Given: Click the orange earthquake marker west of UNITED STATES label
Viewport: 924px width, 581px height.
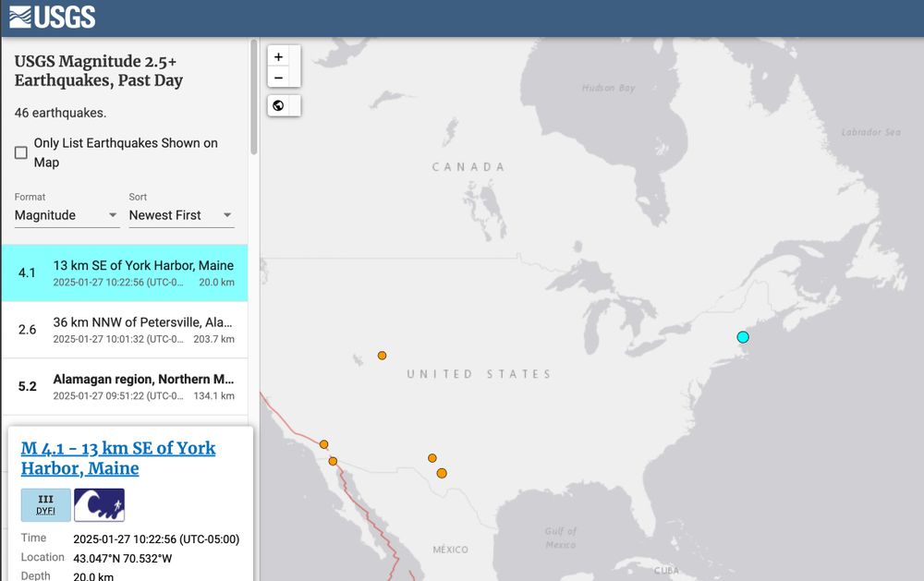Looking at the screenshot, I should pos(382,356).
